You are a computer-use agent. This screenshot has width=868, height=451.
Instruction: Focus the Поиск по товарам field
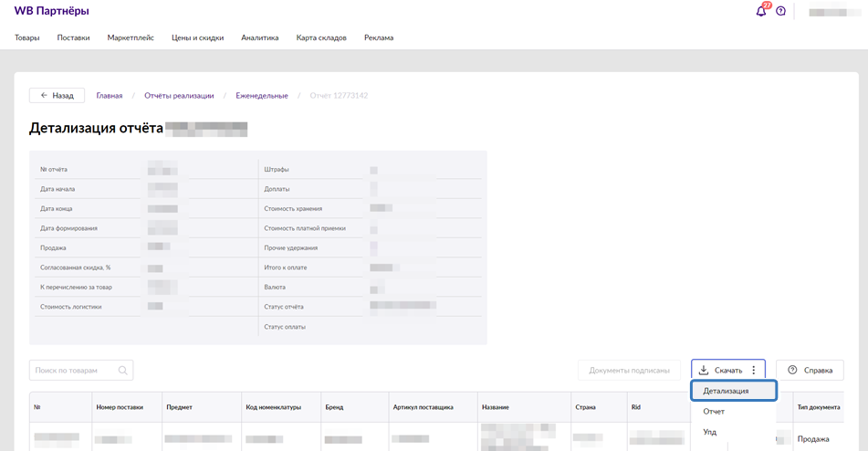coord(75,371)
